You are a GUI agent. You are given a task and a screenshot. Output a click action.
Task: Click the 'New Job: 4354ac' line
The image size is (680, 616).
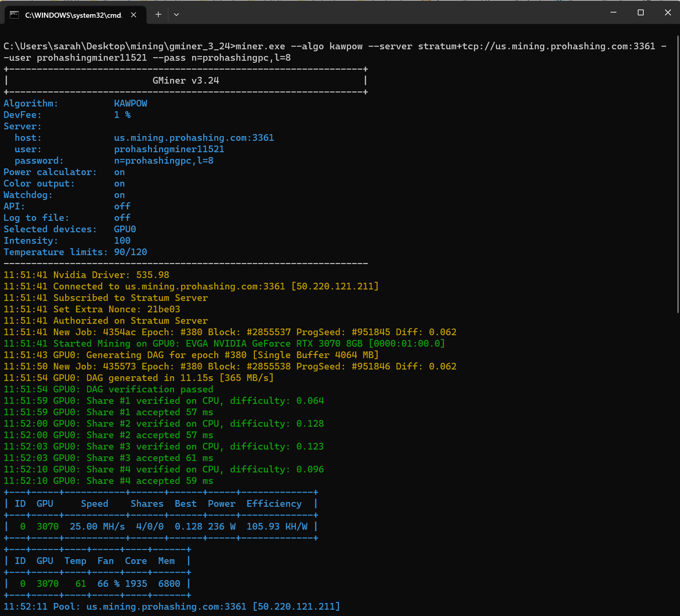(x=230, y=332)
